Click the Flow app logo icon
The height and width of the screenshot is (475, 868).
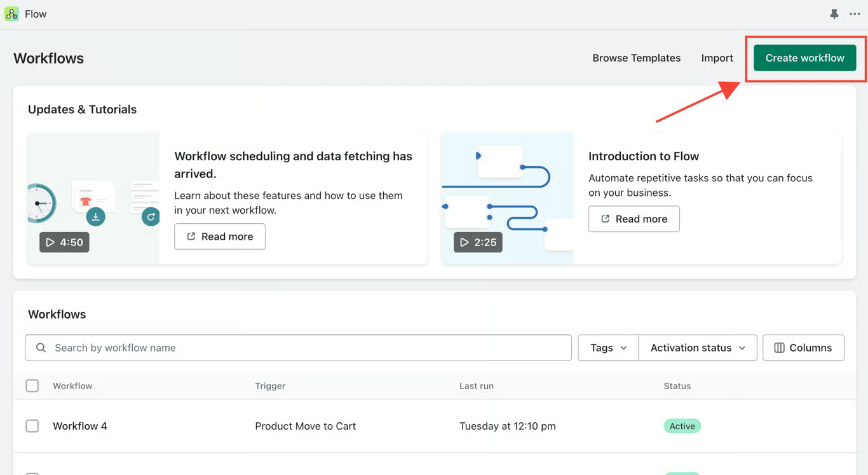point(11,14)
